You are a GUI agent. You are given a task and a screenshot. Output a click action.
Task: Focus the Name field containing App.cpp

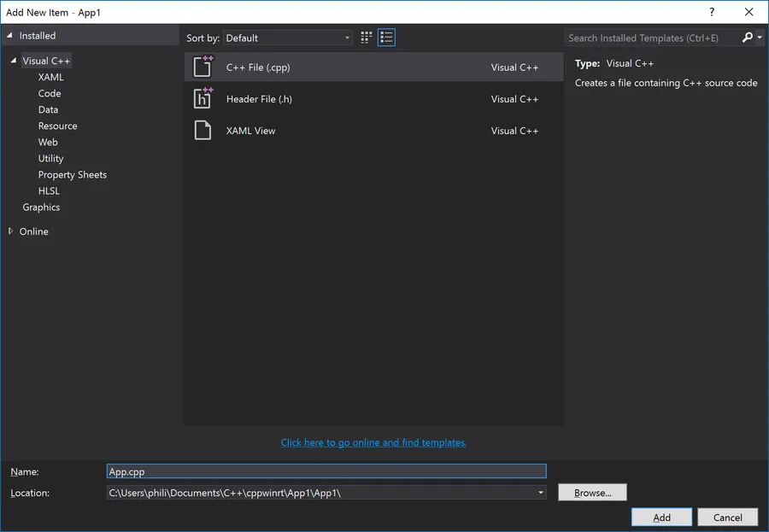click(326, 471)
